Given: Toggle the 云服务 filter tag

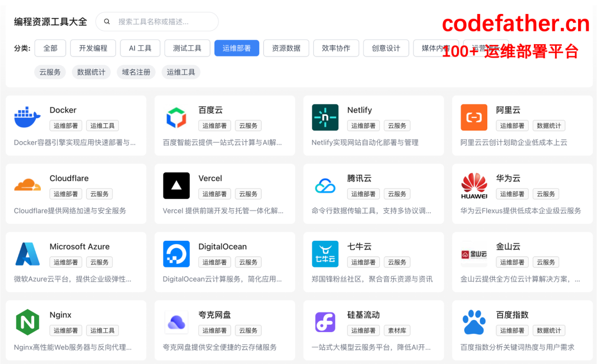Looking at the screenshot, I should tap(50, 72).
